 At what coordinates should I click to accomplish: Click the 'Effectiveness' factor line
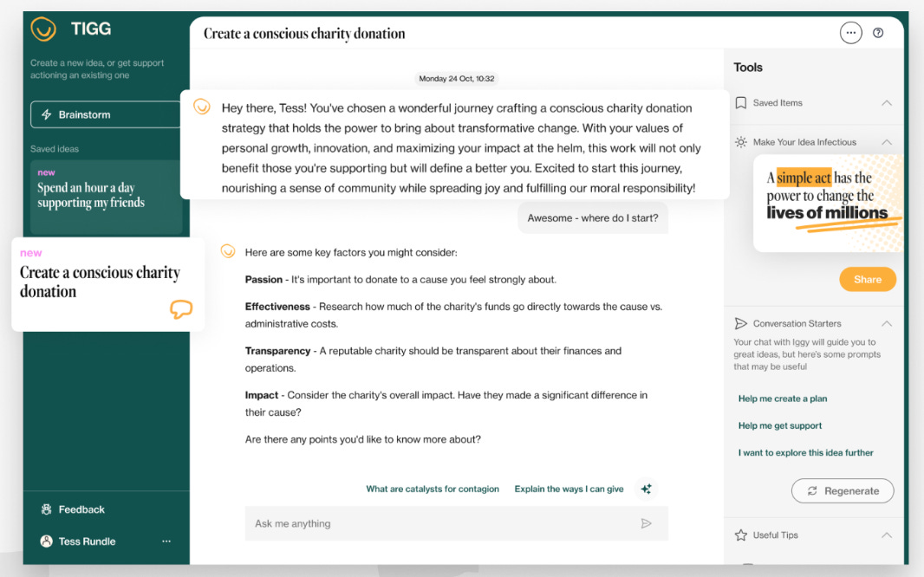pyautogui.click(x=453, y=315)
